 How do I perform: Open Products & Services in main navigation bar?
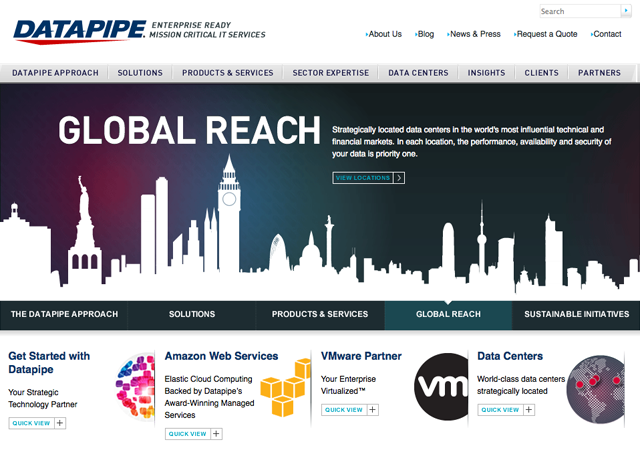tap(228, 73)
